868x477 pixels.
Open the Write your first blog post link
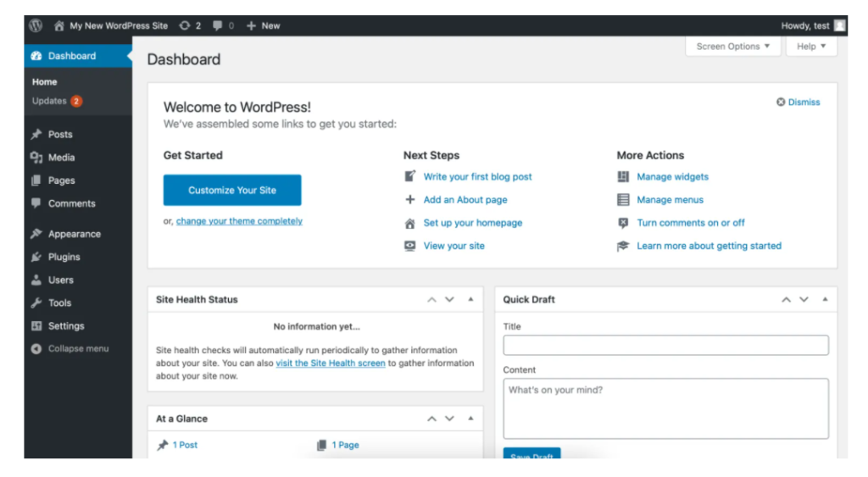(477, 176)
